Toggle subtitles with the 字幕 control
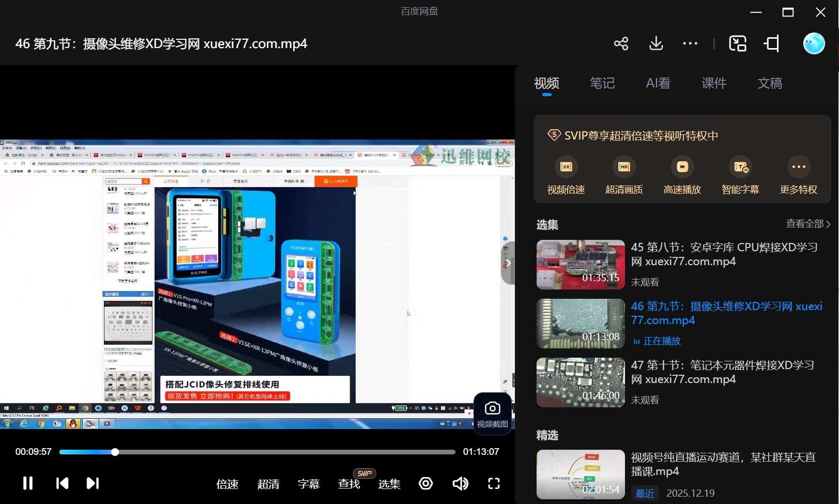839x504 pixels. [x=309, y=484]
